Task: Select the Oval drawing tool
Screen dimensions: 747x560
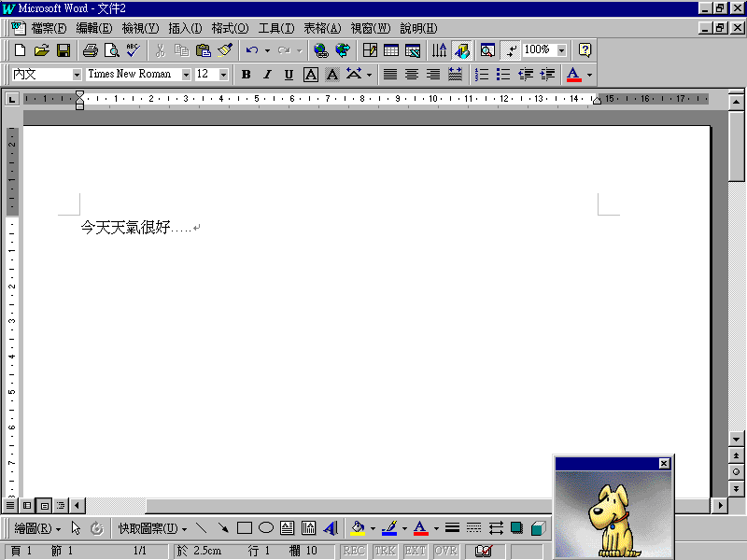Action: pos(266,528)
